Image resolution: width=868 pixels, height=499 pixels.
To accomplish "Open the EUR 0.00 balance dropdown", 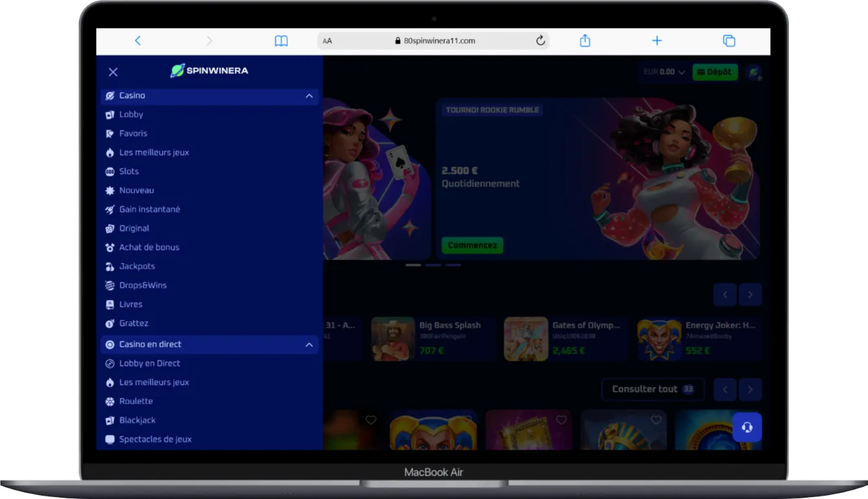I will point(664,72).
